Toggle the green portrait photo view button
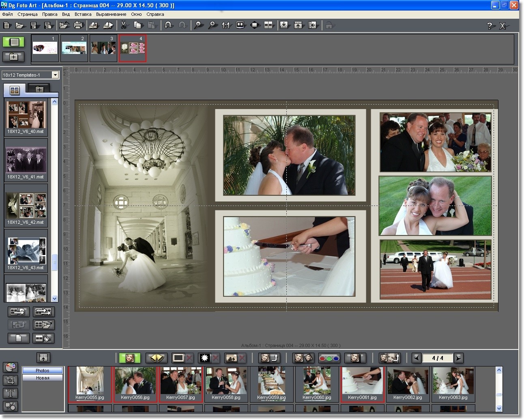This screenshot has width=524, height=420. (130, 358)
